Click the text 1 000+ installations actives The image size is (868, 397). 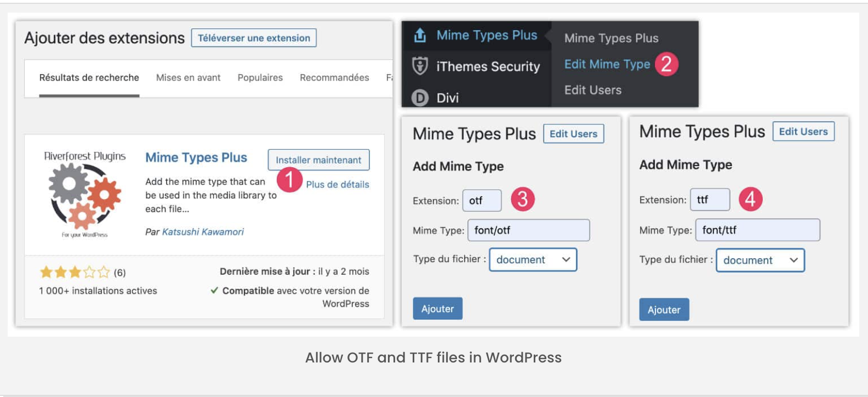pyautogui.click(x=98, y=291)
